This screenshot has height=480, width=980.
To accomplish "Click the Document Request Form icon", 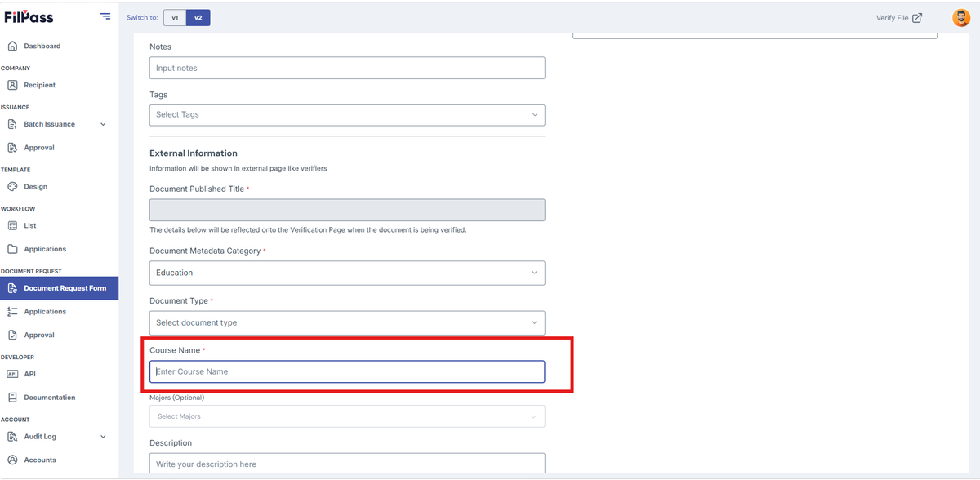I will coord(12,288).
